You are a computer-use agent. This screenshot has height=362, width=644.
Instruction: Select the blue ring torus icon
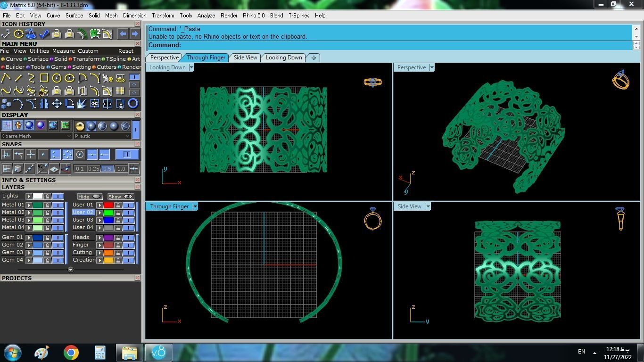133,103
